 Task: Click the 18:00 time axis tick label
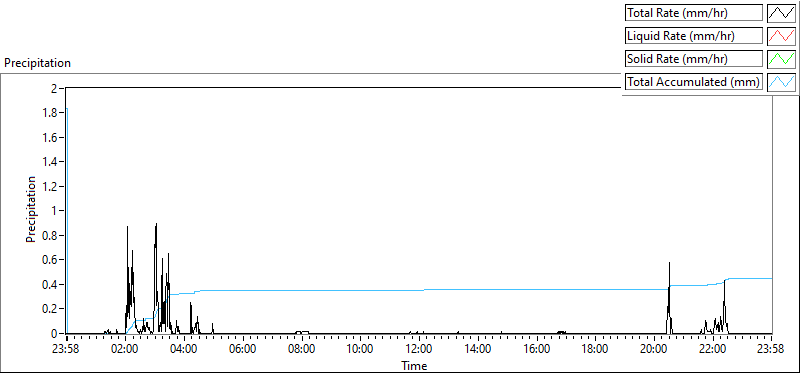(x=595, y=350)
